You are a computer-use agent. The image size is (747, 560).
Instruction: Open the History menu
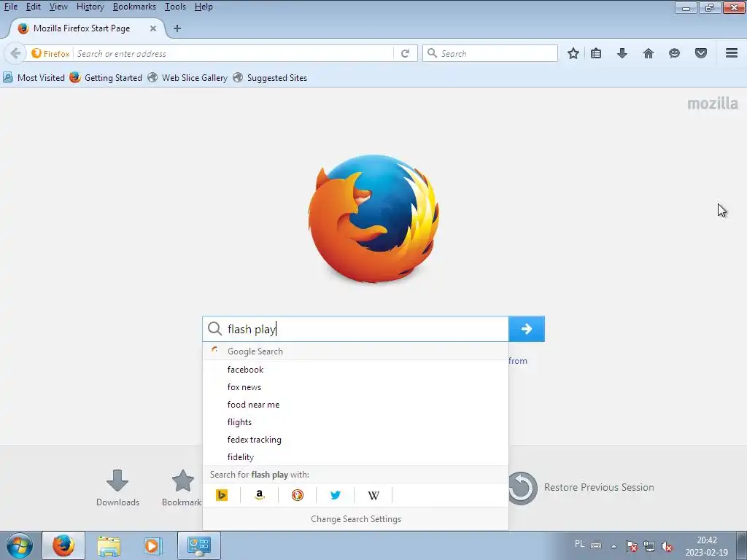click(90, 7)
